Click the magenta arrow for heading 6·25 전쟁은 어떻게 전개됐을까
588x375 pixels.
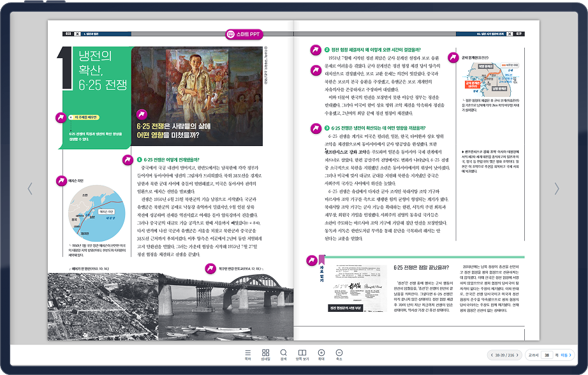point(128,160)
